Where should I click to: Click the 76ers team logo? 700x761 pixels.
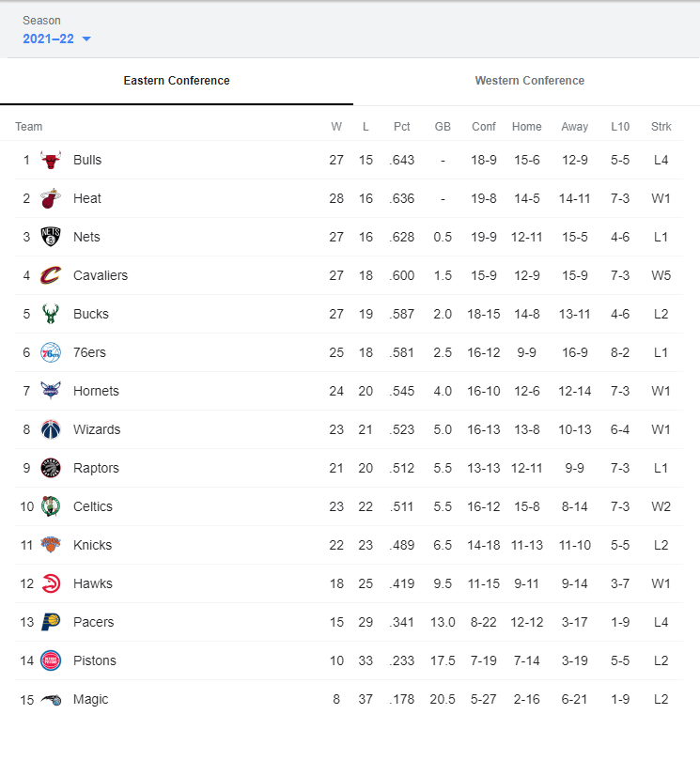click(51, 352)
